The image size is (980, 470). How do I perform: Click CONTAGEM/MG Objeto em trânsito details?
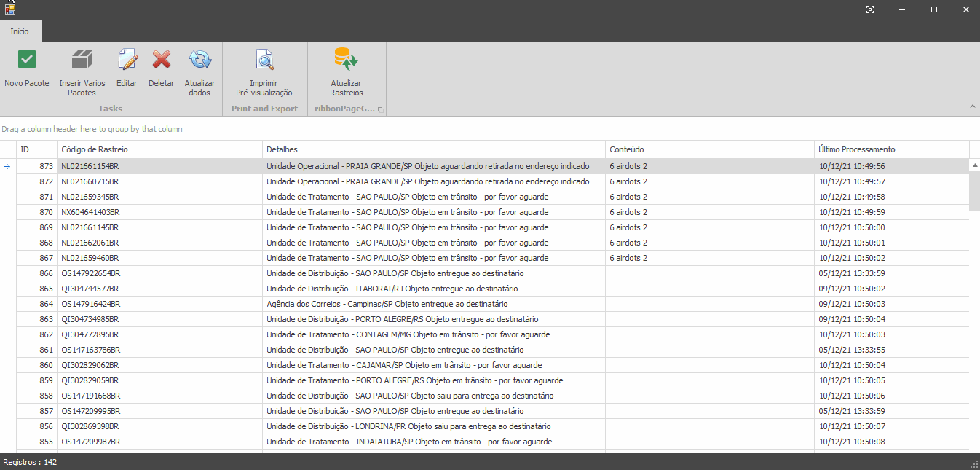[434, 334]
